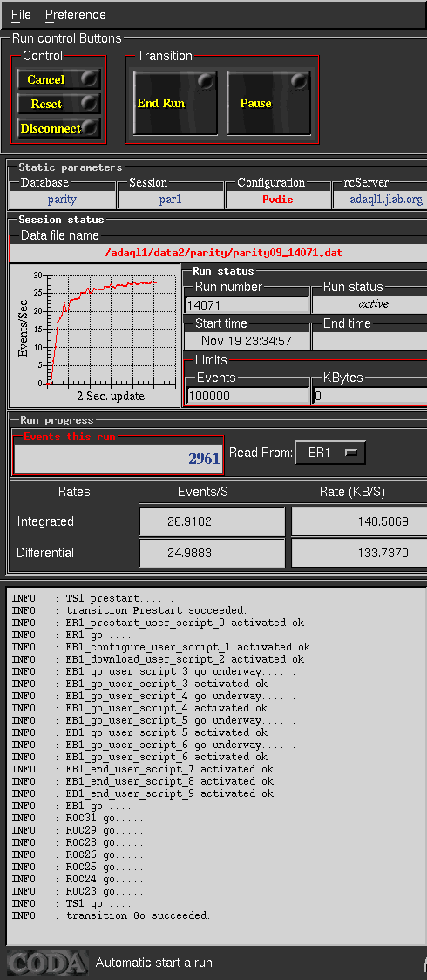The height and width of the screenshot is (980, 427).
Task: Click the Configuration field Pvdis
Action: 278,200
